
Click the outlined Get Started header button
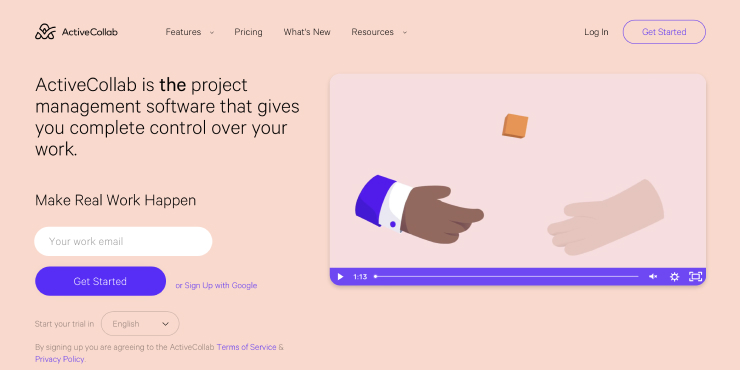[664, 32]
